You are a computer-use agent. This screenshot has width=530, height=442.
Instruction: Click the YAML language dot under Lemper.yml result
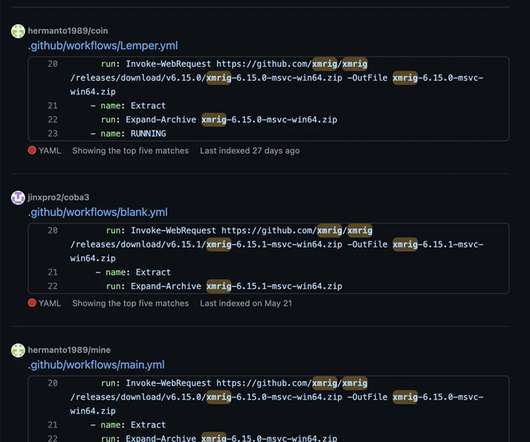(x=32, y=150)
